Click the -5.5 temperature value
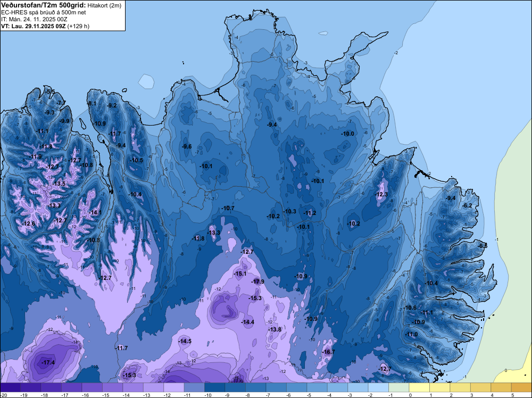This screenshot has width=532, height=398. (x=50, y=92)
